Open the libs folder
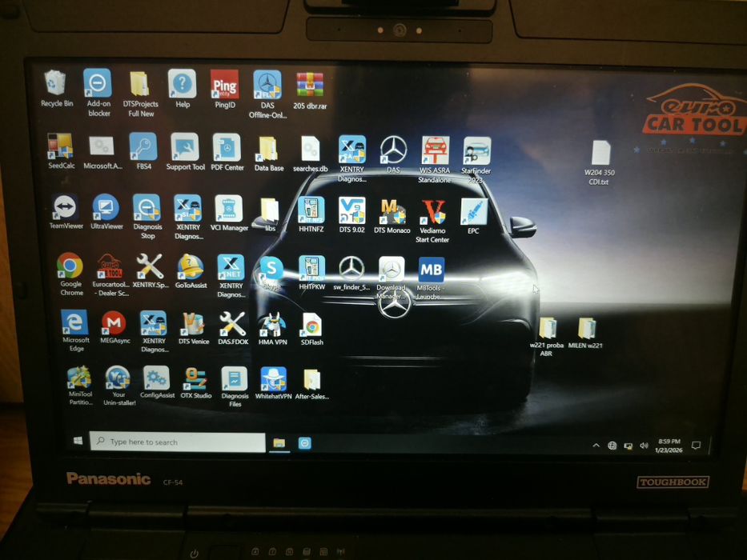Viewport: 747px width, 560px height. [269, 210]
